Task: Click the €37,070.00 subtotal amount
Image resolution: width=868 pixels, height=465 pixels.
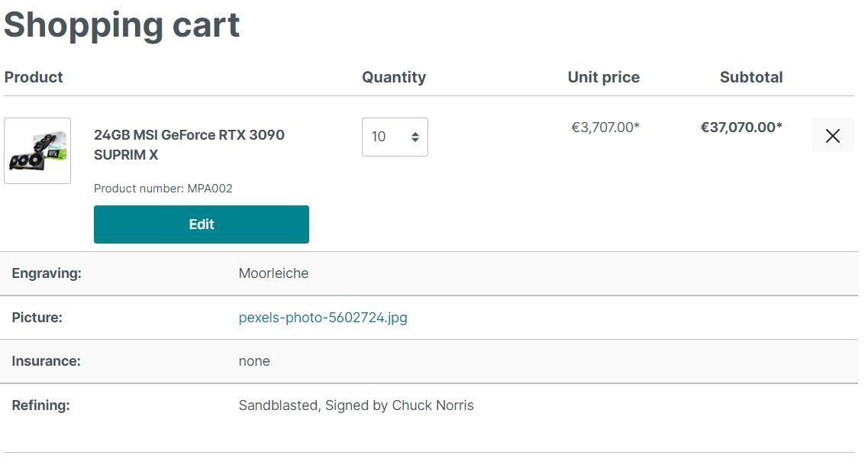Action: 741,128
